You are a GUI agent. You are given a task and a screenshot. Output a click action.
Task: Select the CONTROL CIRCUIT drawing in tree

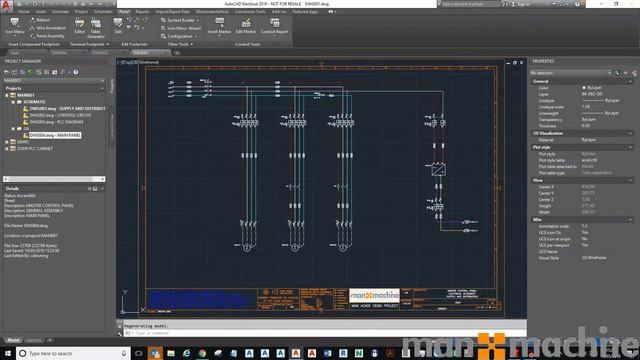[x=60, y=115]
